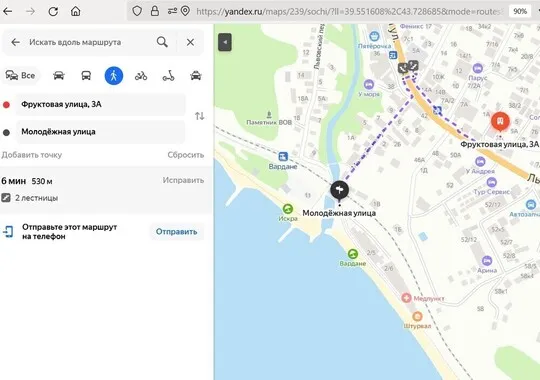Swap start and destination points arrows
This screenshot has height=380, width=540.
pyautogui.click(x=200, y=116)
